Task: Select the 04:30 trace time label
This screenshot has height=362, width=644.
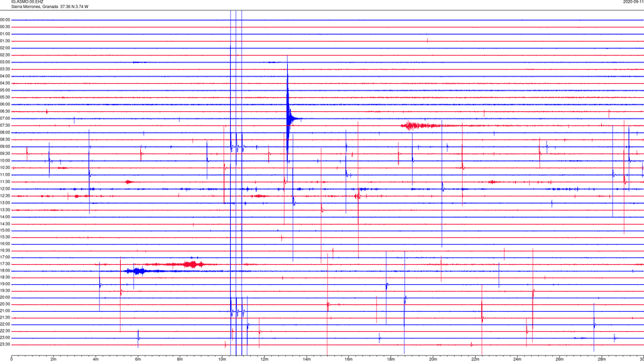Action: click(5, 83)
